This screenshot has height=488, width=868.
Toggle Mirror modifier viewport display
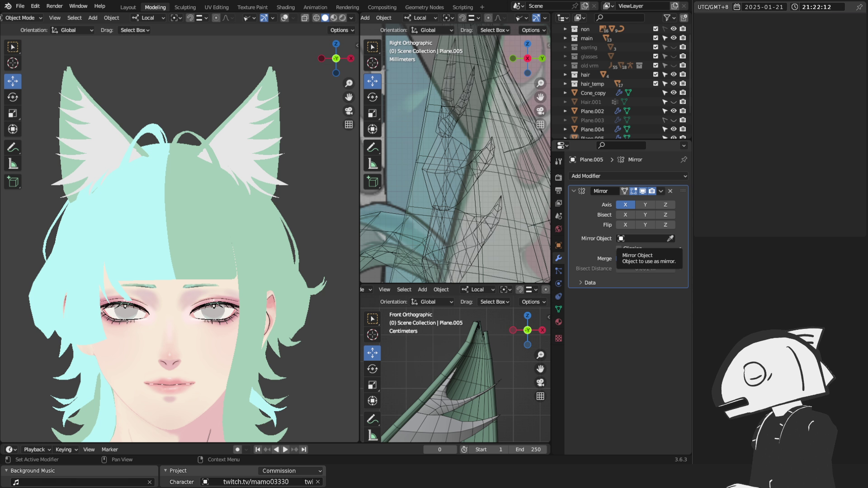coord(642,191)
